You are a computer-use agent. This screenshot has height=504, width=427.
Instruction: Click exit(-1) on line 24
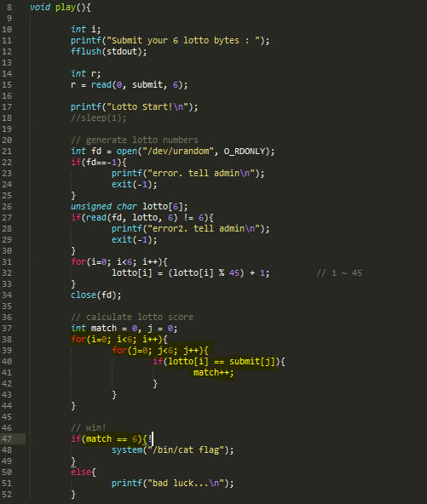pyautogui.click(x=134, y=185)
